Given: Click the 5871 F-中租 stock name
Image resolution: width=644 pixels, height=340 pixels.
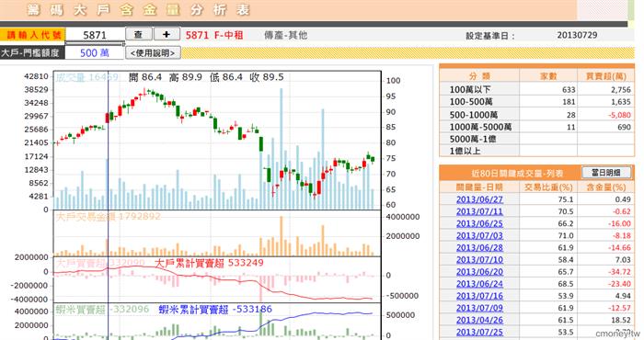Looking at the screenshot, I should coord(214,35).
